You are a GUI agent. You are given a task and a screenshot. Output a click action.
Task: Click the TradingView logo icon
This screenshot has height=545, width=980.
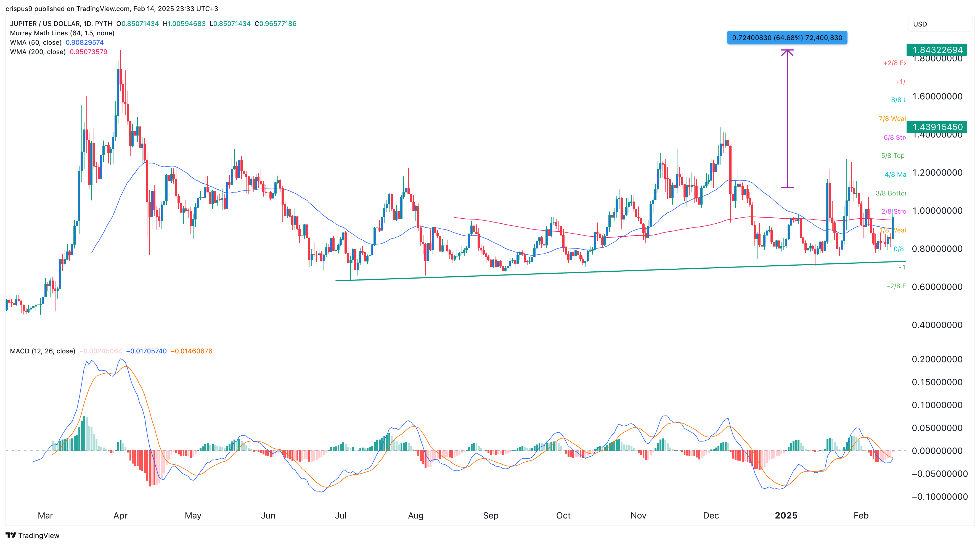11,535
